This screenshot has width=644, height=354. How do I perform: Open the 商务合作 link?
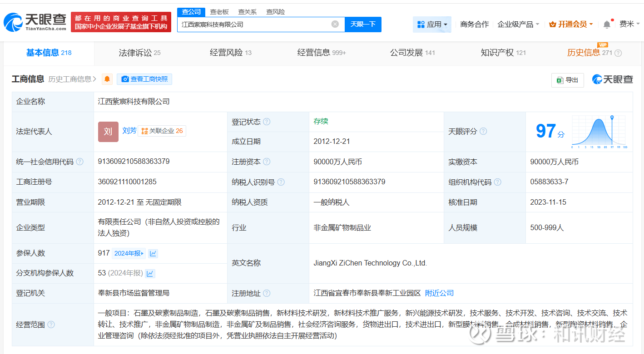[475, 24]
